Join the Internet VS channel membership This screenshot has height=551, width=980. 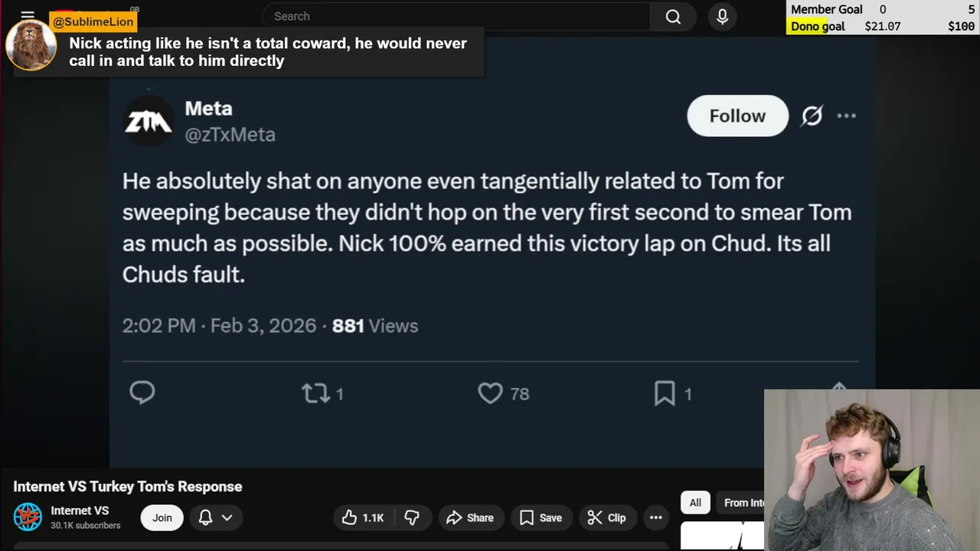coord(162,518)
